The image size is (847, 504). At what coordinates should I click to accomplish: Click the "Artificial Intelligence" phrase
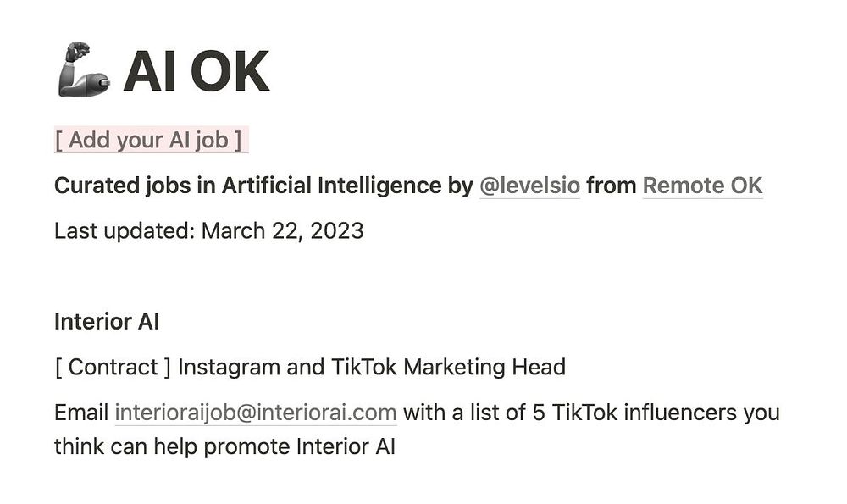[332, 186]
